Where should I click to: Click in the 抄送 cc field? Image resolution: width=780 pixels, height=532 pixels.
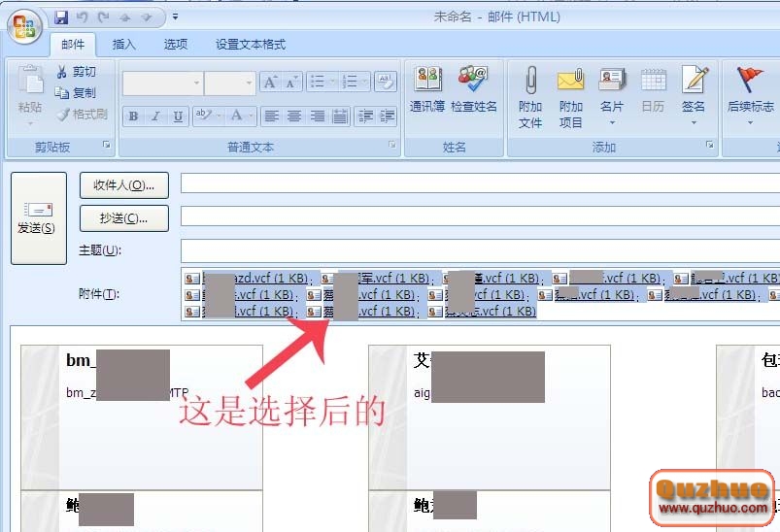click(480, 216)
